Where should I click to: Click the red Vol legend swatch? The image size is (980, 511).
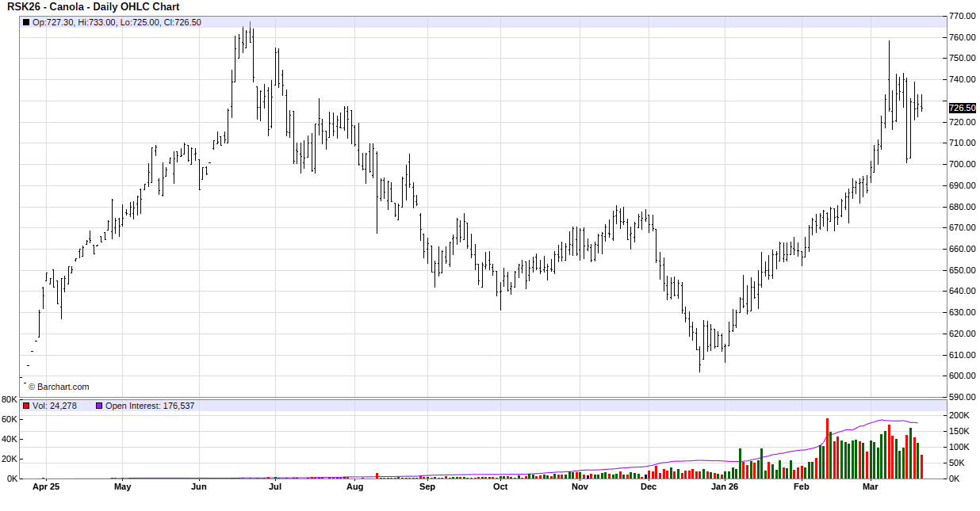(x=25, y=406)
